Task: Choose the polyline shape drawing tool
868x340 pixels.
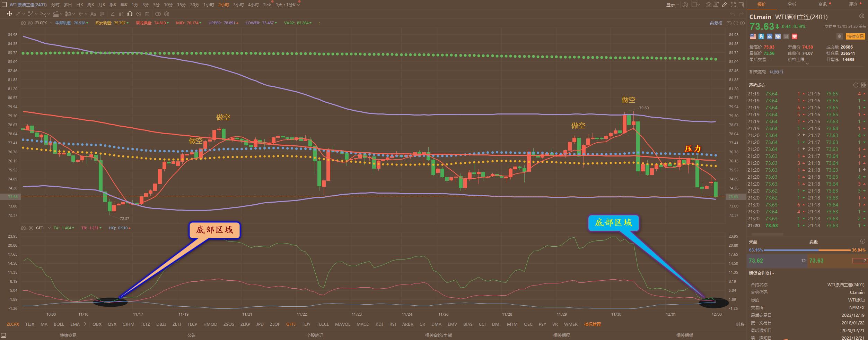Action: [x=30, y=14]
